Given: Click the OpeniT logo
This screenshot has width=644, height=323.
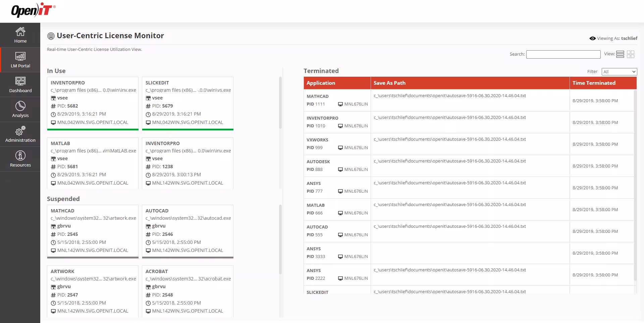Looking at the screenshot, I should point(33,10).
